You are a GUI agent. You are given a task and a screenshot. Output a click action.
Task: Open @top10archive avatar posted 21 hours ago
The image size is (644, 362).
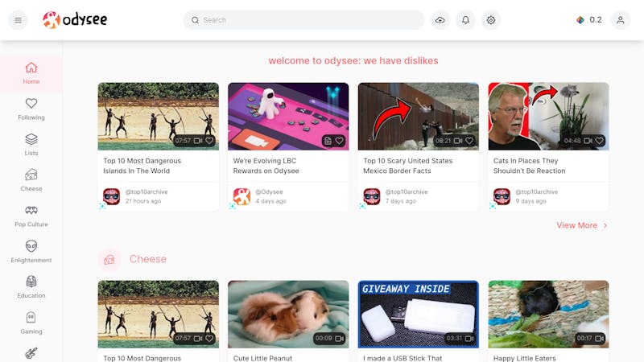tap(111, 196)
